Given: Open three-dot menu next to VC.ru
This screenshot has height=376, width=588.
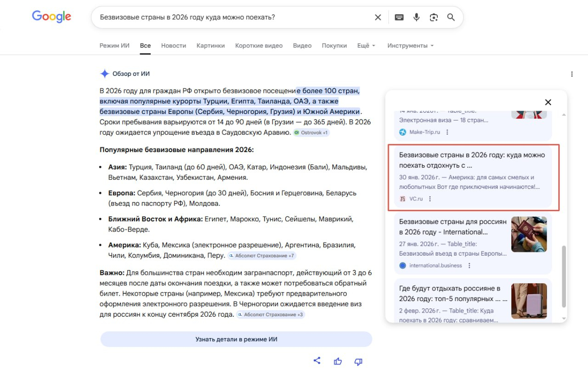Looking at the screenshot, I should click(430, 199).
